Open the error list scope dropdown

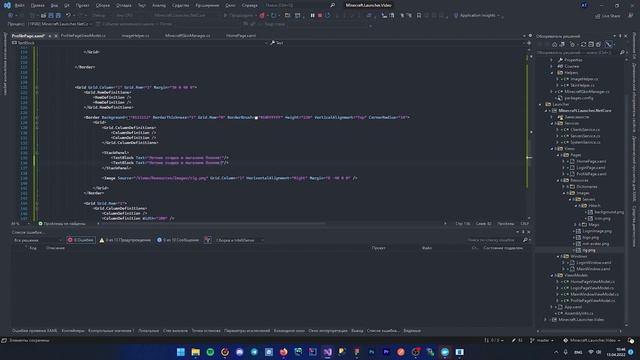37,240
